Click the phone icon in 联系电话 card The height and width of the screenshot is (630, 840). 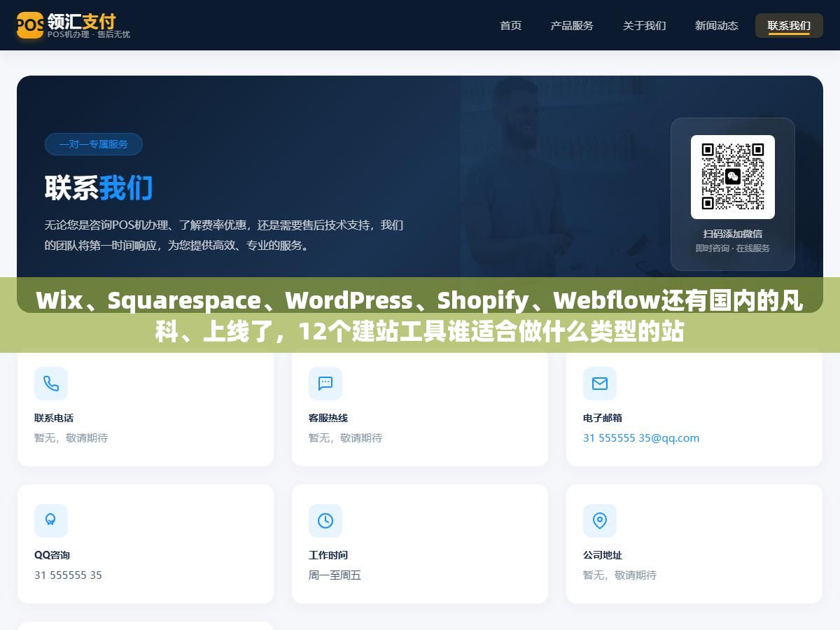pyautogui.click(x=51, y=384)
